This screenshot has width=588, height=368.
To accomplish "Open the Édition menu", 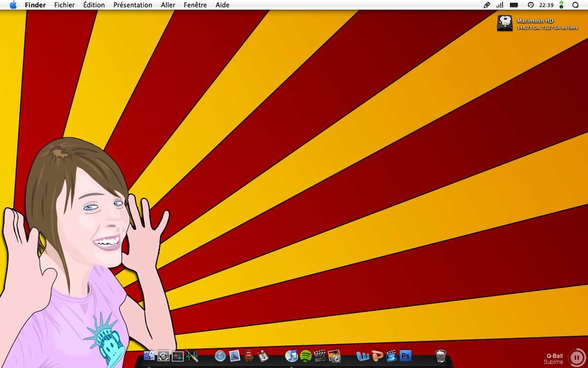I will (94, 5).
